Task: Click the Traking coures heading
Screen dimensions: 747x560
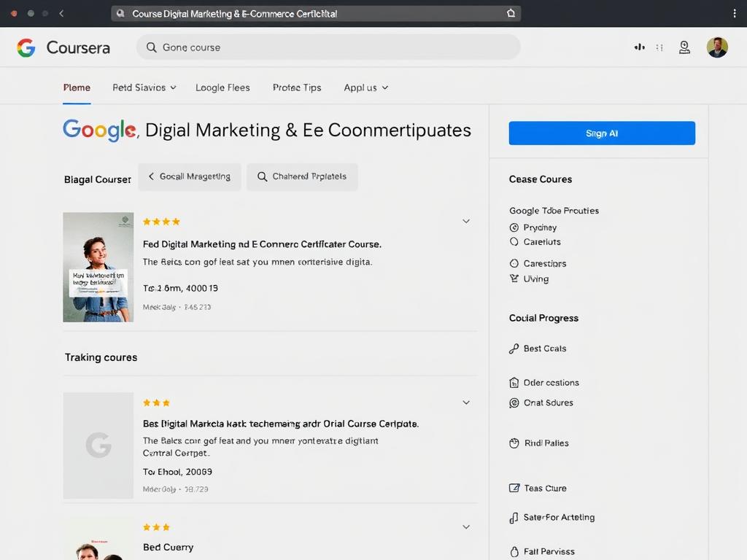Action: 101,357
